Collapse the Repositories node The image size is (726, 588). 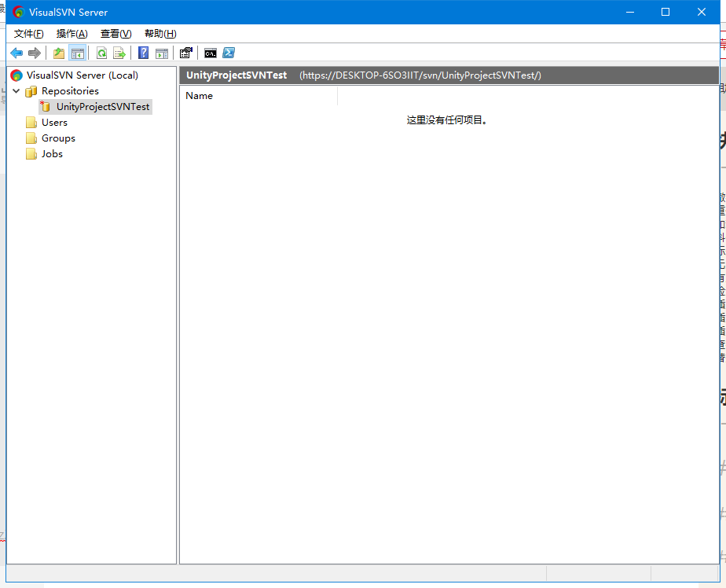pyautogui.click(x=17, y=90)
